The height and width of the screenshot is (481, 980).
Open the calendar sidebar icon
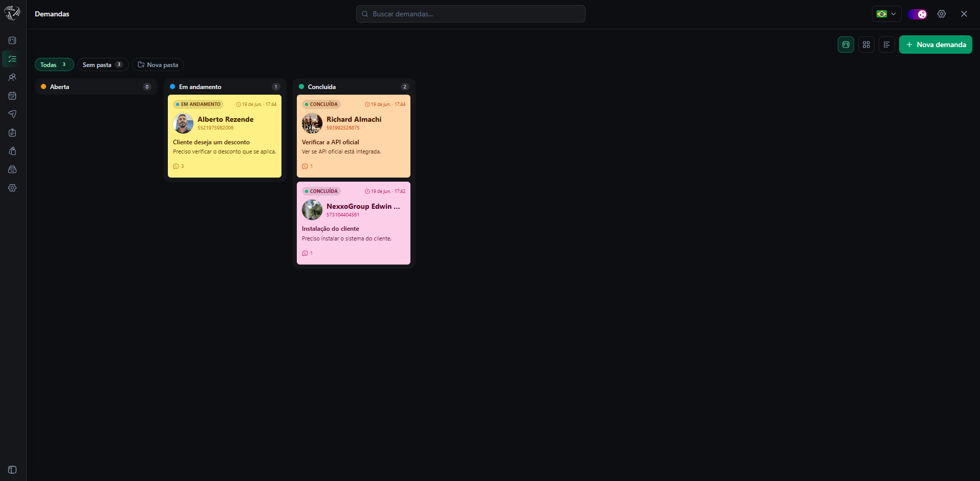[x=12, y=96]
